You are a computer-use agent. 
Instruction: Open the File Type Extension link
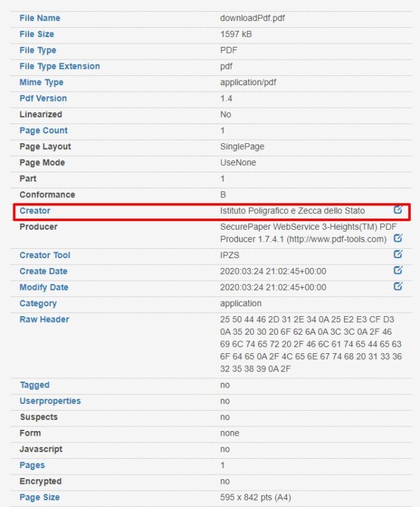[x=59, y=66]
